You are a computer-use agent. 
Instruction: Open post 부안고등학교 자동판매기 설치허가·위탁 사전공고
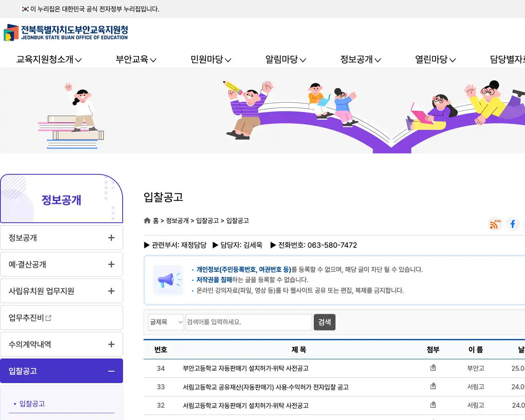246,368
